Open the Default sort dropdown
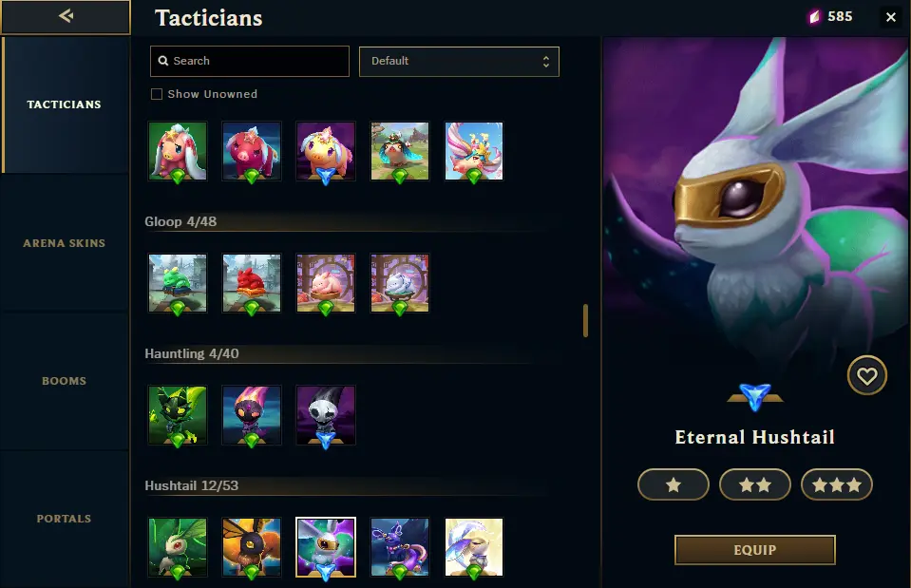911x588 pixels. 459,62
